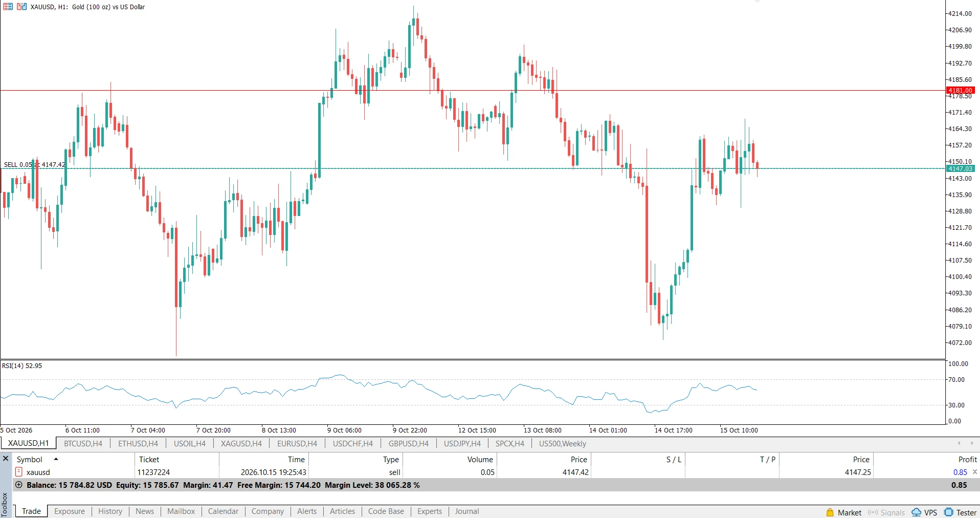This screenshot has width=980, height=518.
Task: Select the red 4181.00 horizontal line label
Action: pyautogui.click(x=961, y=91)
